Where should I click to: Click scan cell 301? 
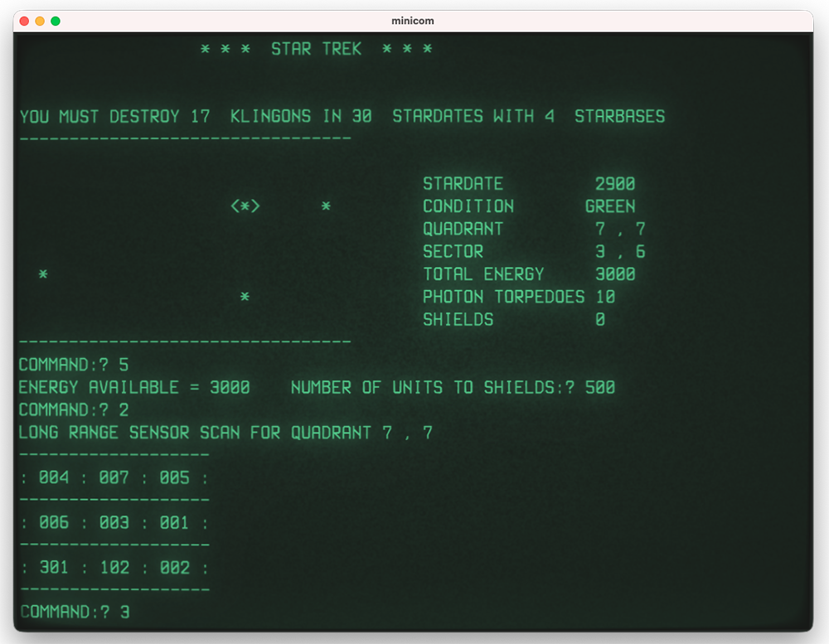(x=54, y=567)
